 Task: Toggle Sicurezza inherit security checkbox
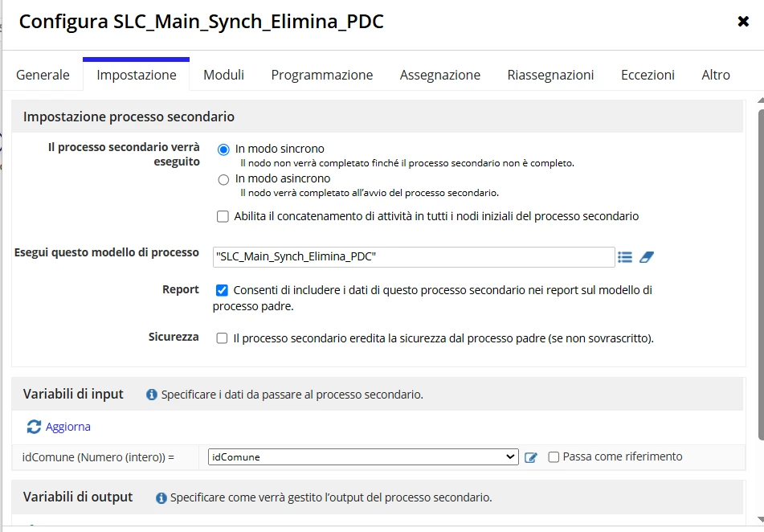coord(222,338)
